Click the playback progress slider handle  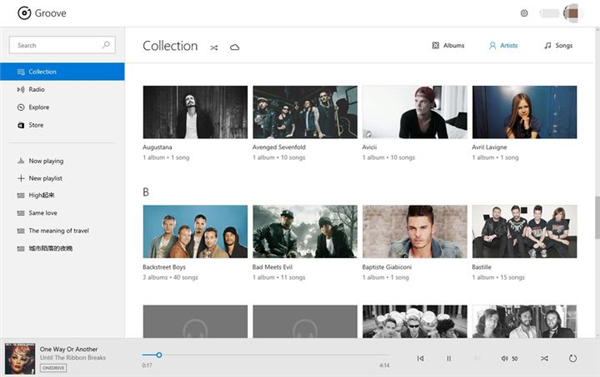(x=159, y=355)
